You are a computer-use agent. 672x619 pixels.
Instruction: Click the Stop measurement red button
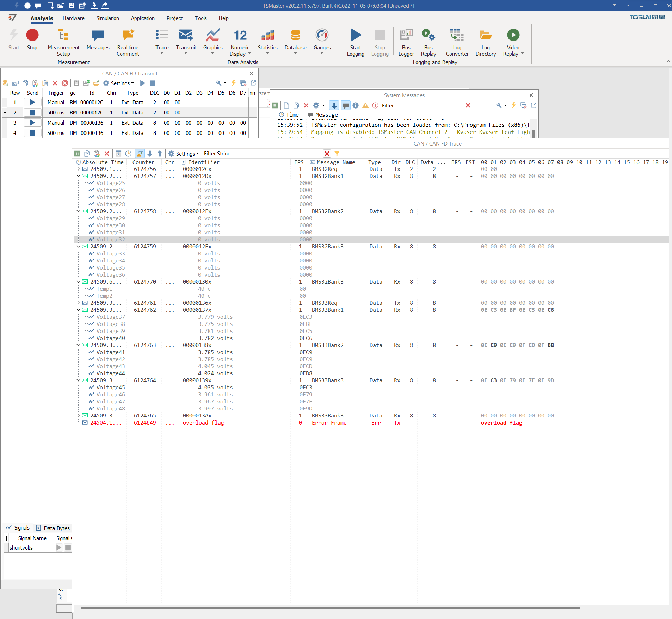pyautogui.click(x=32, y=36)
